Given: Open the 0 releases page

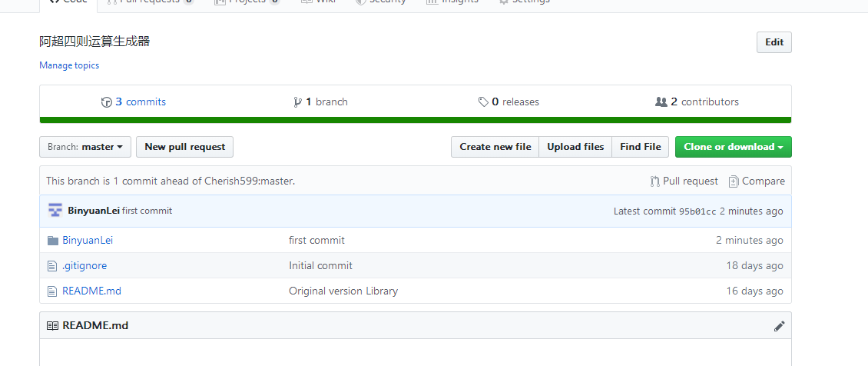Looking at the screenshot, I should click(509, 102).
